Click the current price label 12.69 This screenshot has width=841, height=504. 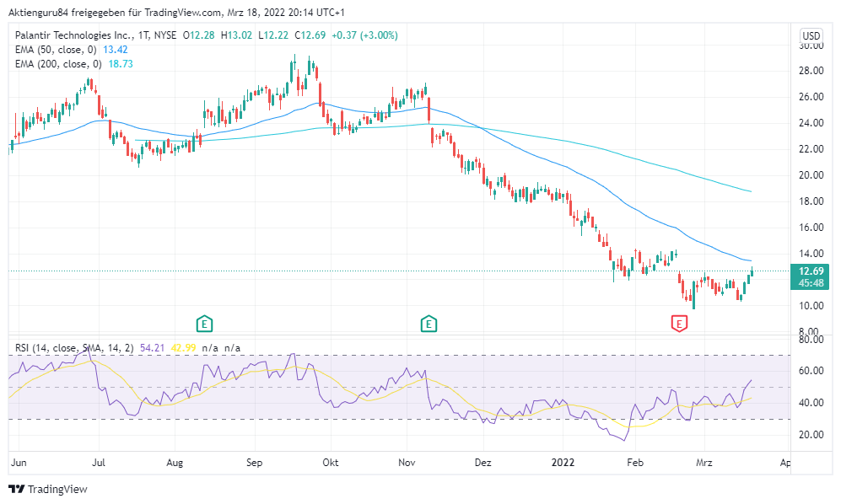811,271
